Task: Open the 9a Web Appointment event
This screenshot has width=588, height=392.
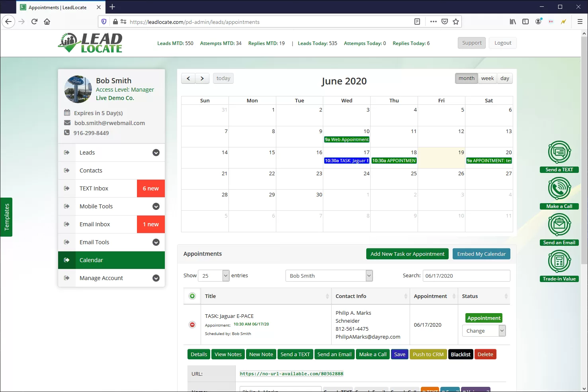Action: pos(347,139)
